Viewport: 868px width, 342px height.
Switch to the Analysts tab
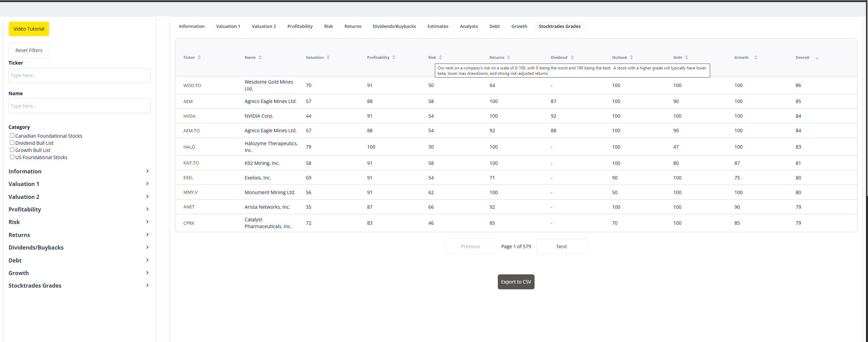(469, 27)
